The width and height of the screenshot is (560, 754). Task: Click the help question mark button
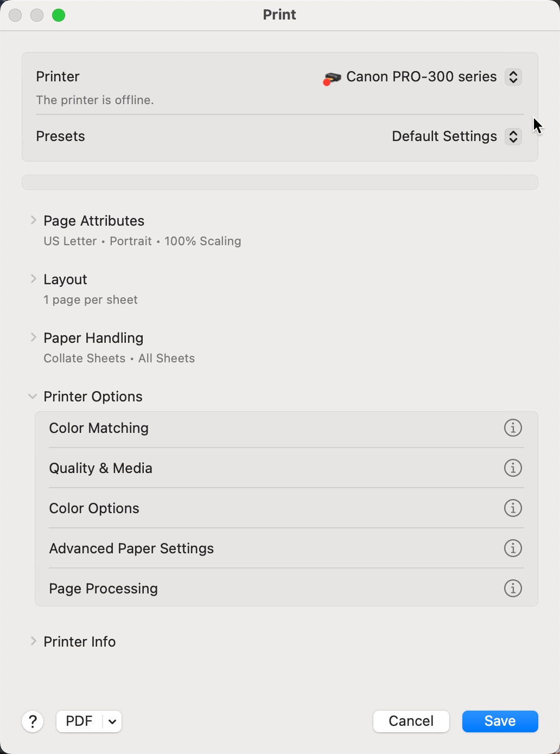(x=33, y=721)
